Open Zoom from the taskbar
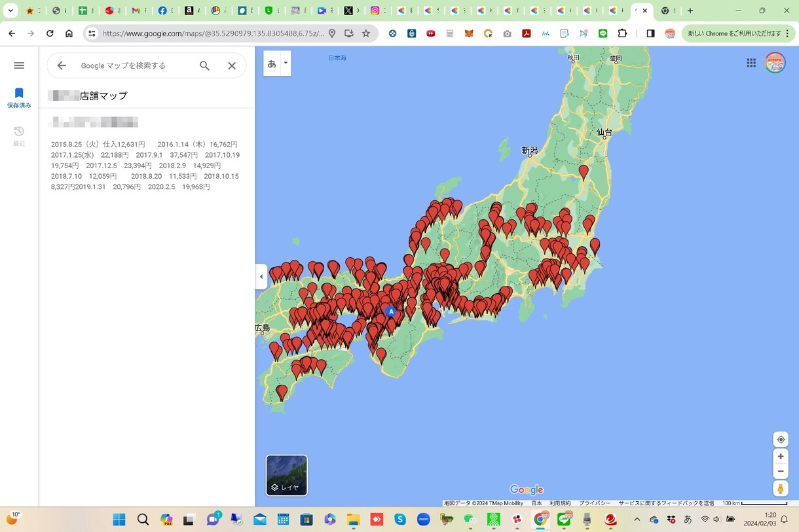Screen dimensions: 799x532 tap(423, 520)
